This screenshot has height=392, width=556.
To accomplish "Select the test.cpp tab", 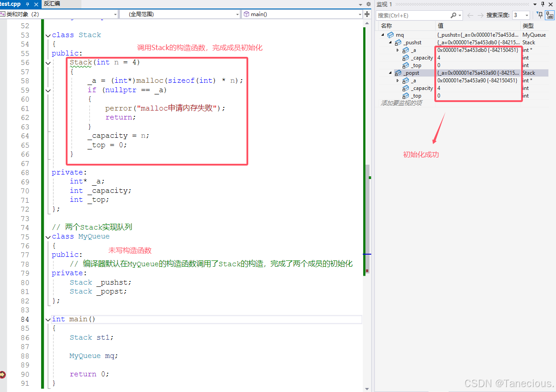I will (10, 4).
